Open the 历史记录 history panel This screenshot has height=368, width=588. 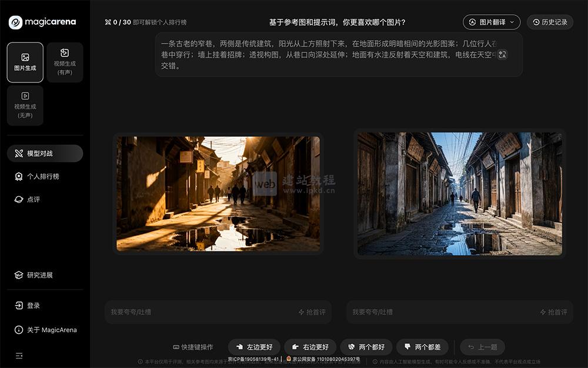550,22
